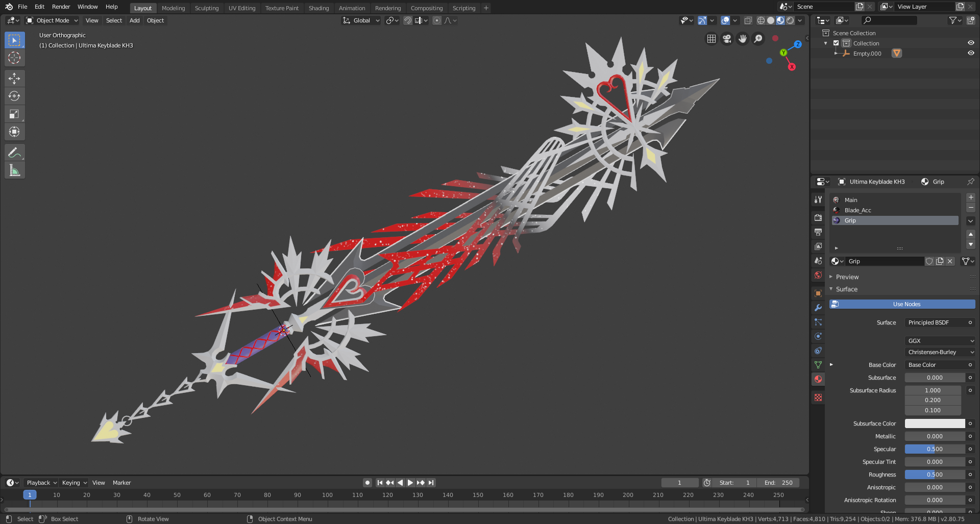This screenshot has width=980, height=524.
Task: Select the Cursor tool
Action: [x=14, y=58]
